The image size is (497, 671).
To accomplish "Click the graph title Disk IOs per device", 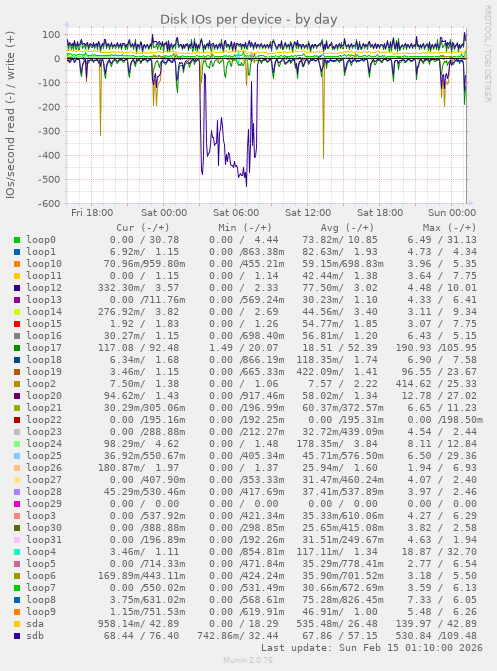I will click(249, 19).
